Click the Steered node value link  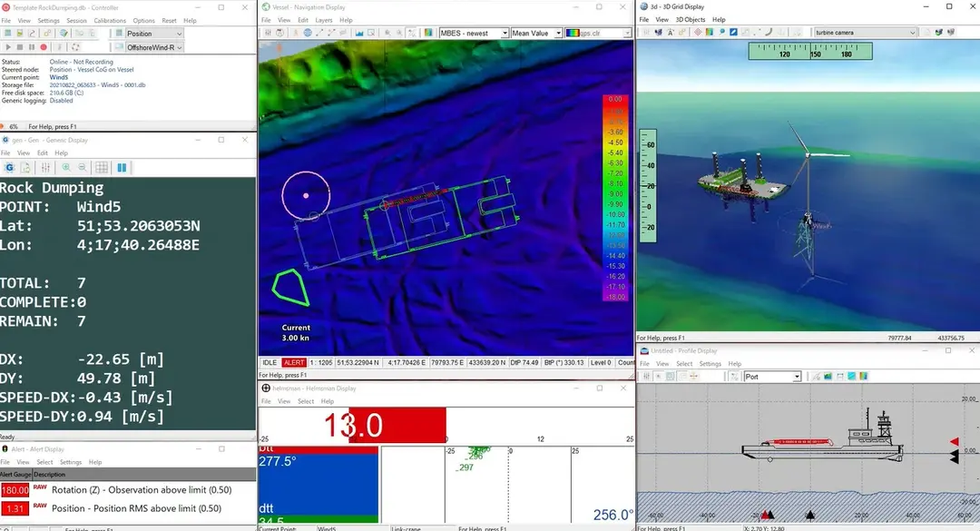click(x=92, y=69)
